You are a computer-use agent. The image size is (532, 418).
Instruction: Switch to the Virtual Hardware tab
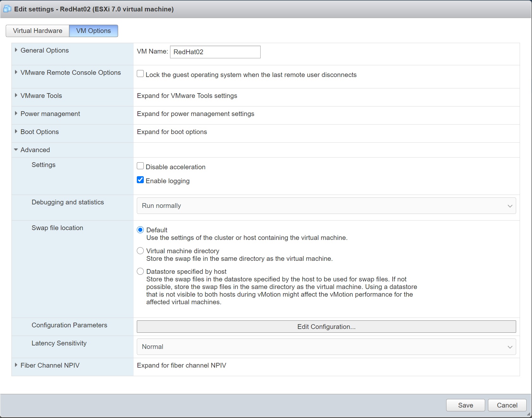[x=38, y=31]
